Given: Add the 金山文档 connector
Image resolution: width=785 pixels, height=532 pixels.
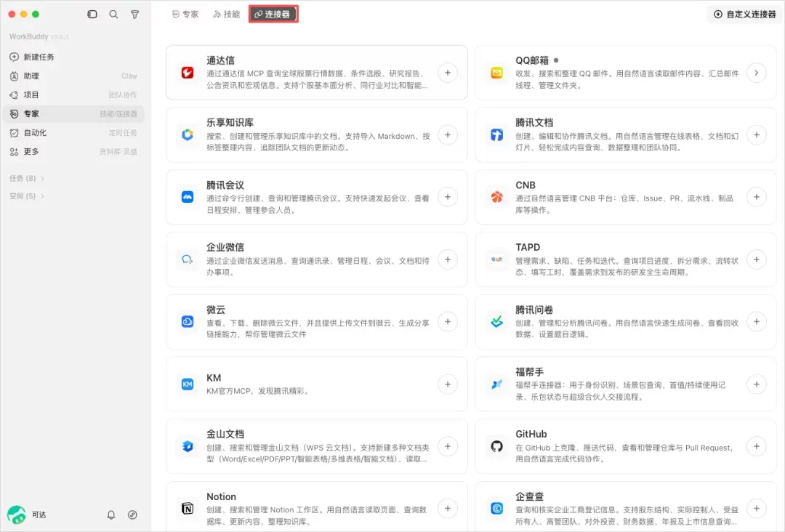Looking at the screenshot, I should [448, 446].
